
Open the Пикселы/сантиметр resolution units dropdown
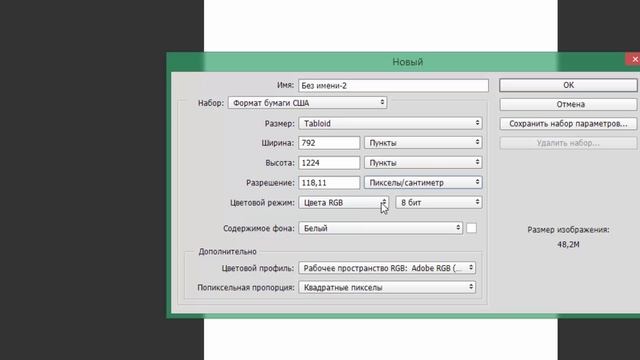tap(423, 183)
